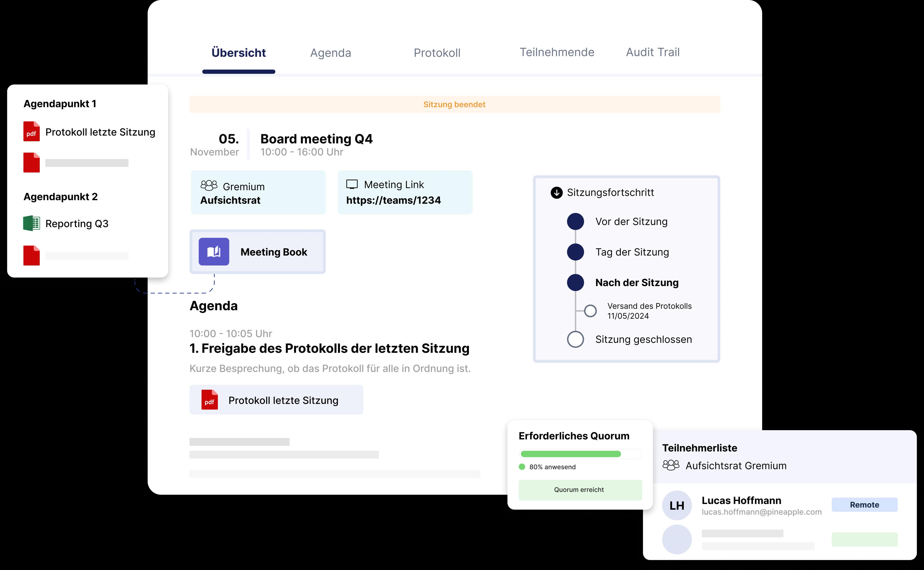The height and width of the screenshot is (570, 924).
Task: Open the https://teams/1234 meeting link
Action: click(x=393, y=200)
